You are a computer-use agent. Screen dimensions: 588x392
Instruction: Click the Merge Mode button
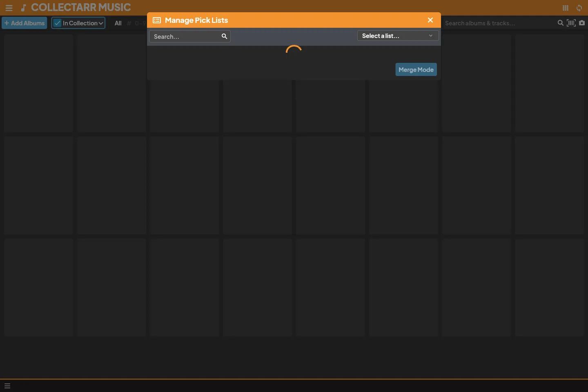click(416, 69)
